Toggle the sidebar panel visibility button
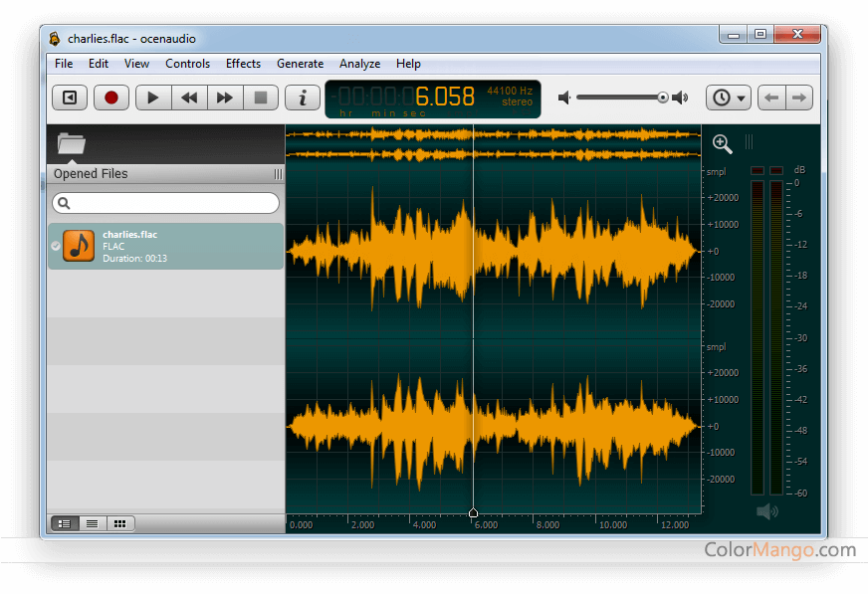 coord(70,98)
